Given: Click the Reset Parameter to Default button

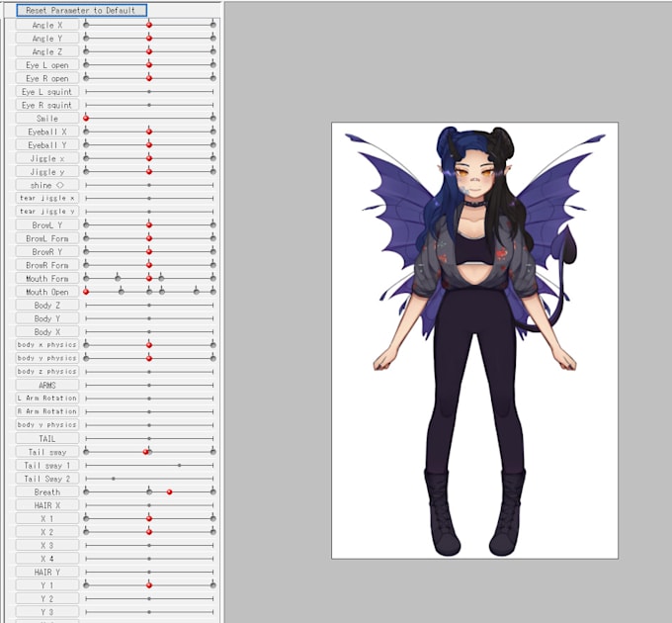Looking at the screenshot, I should point(81,10).
